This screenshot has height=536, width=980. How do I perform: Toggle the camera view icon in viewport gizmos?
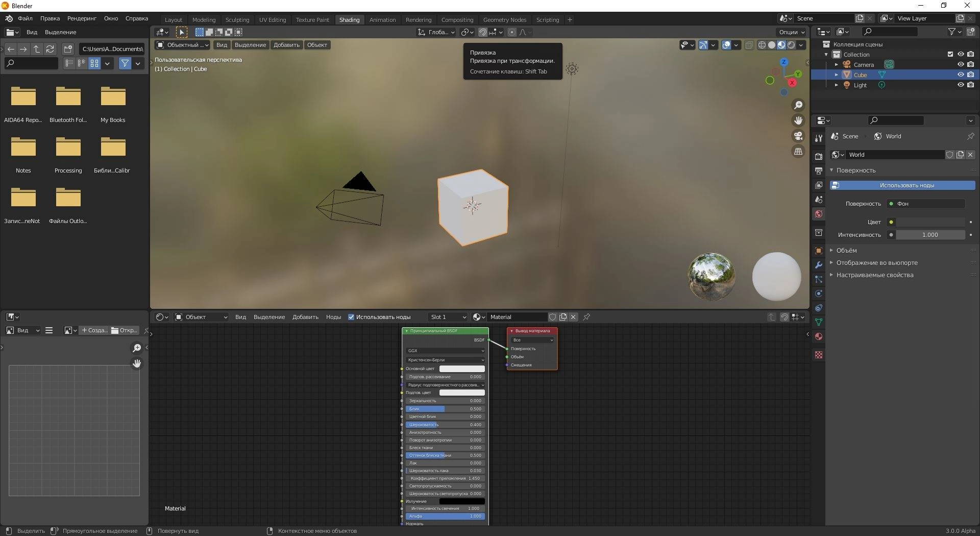[x=798, y=136]
